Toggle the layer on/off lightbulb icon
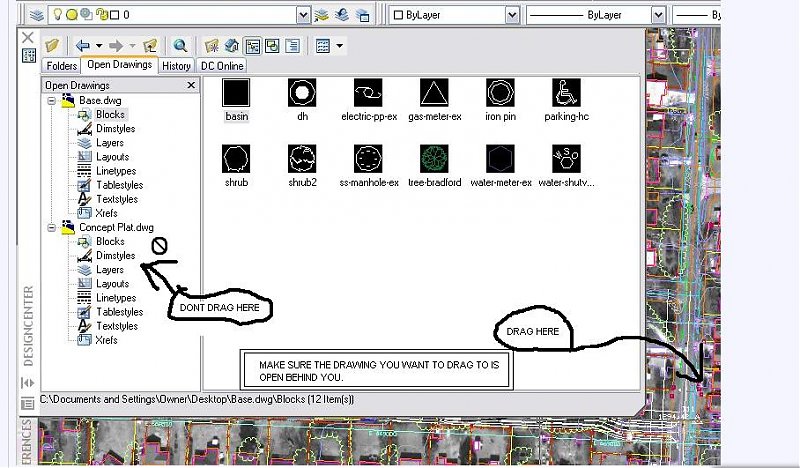800x468 pixels. tap(58, 14)
